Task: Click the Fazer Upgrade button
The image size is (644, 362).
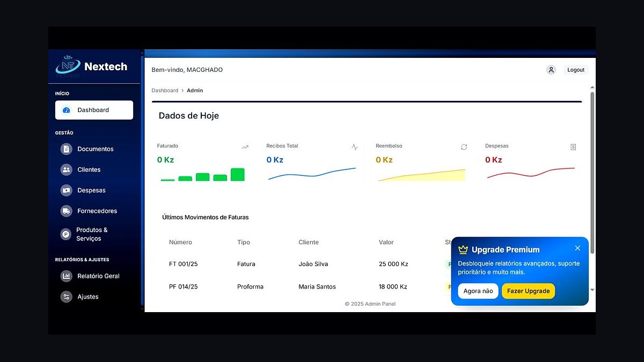Action: [x=529, y=291]
